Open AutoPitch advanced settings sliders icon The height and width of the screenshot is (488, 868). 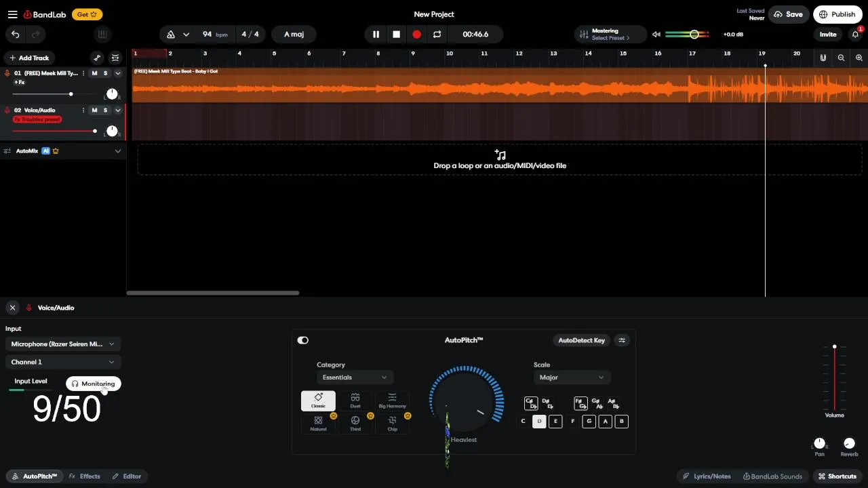pos(622,340)
